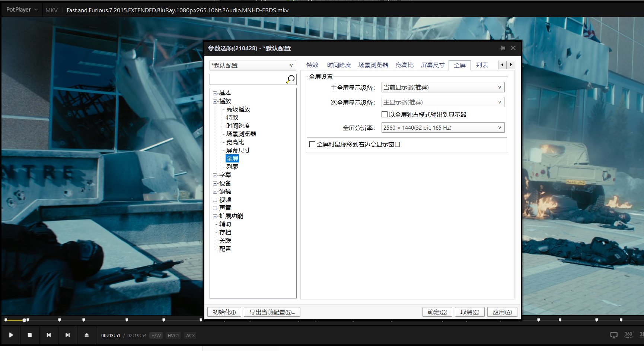Expand the 滤镜 tree node
Viewport: 644px width, 351px height.
pos(215,192)
